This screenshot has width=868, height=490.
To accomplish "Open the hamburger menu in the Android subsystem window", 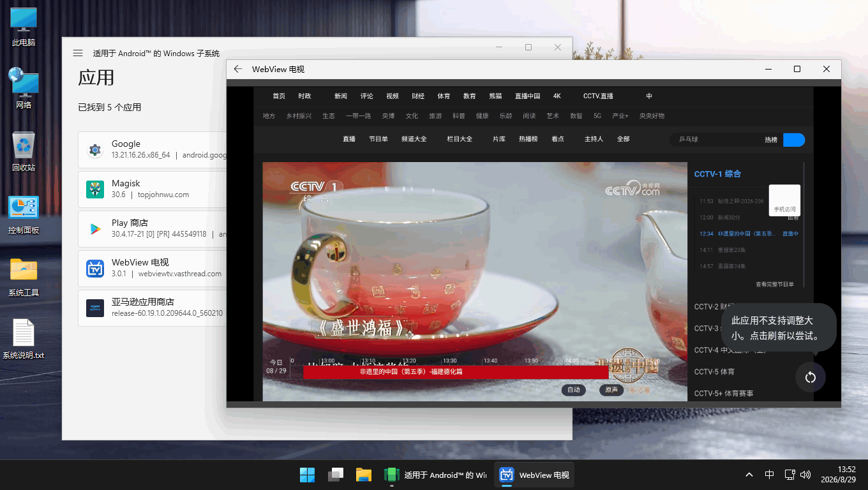I will (x=78, y=53).
